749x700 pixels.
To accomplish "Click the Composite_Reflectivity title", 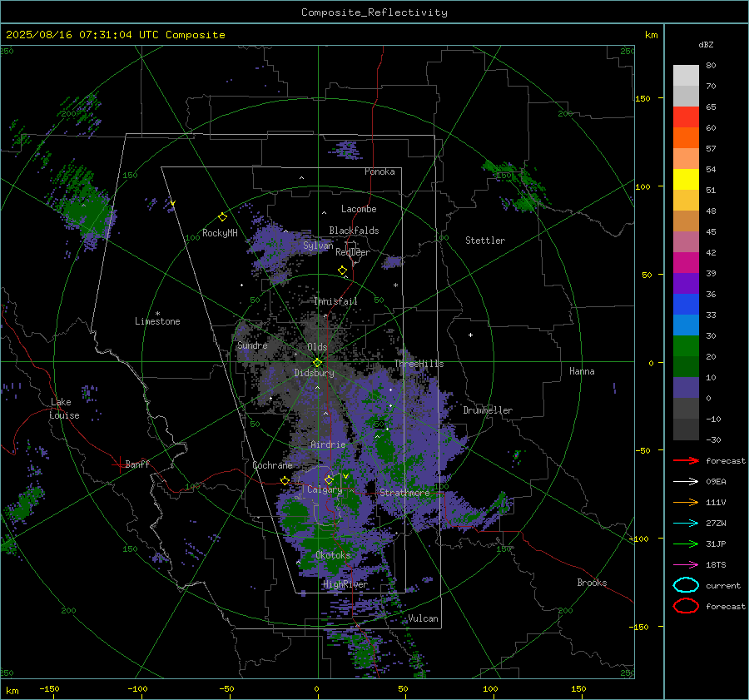I will [x=374, y=12].
